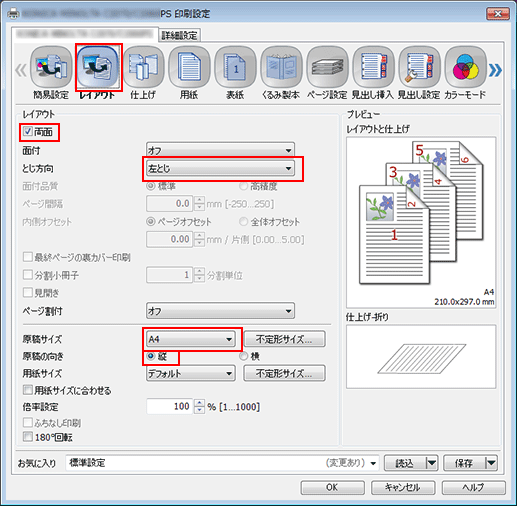Click 不定形サイズ button beside 原稿サイズ
Screen dimensions: 517x506
pyautogui.click(x=284, y=339)
